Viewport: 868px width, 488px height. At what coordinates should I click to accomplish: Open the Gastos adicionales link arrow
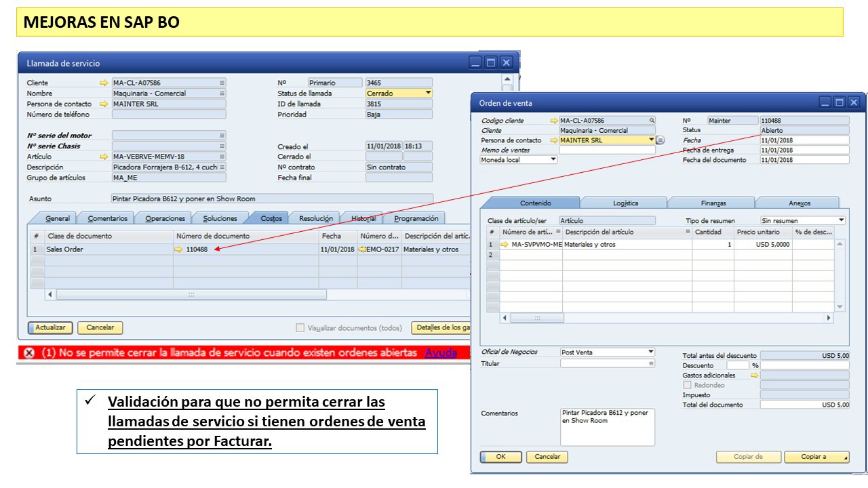[x=754, y=375]
